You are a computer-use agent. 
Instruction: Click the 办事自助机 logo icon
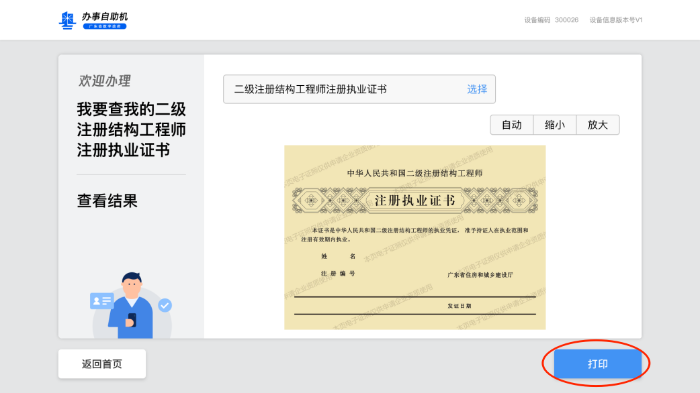(x=67, y=21)
